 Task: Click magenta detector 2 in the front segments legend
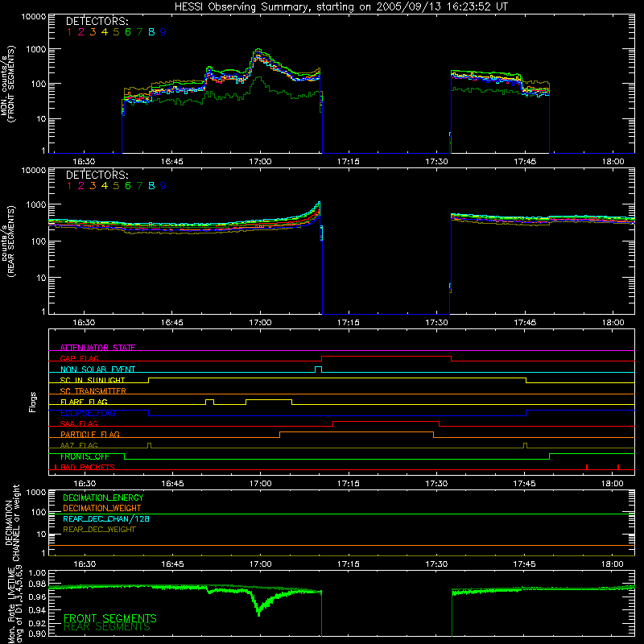[x=81, y=32]
